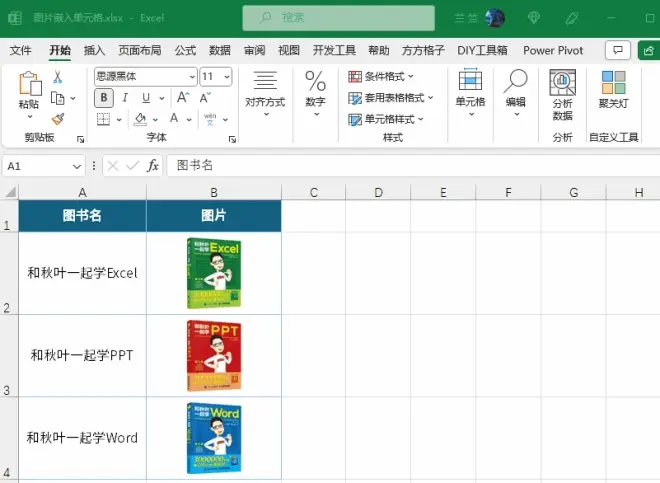Open Conditional Formatting menu
This screenshot has height=483, width=660.
click(x=381, y=76)
